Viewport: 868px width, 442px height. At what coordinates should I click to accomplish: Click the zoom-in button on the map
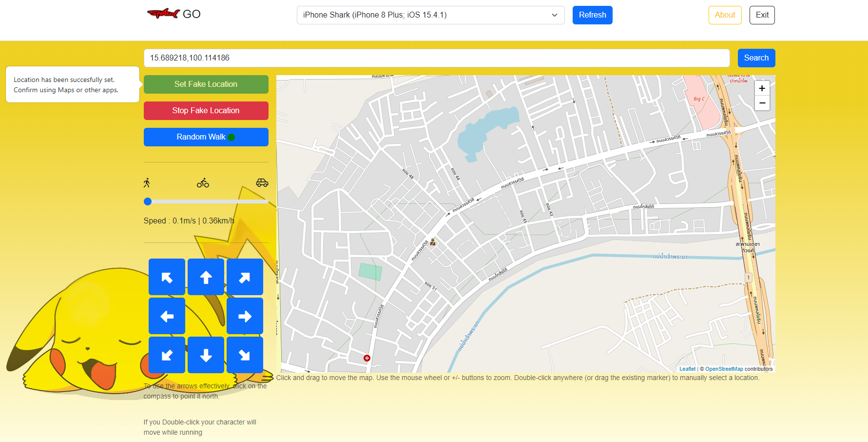(762, 88)
